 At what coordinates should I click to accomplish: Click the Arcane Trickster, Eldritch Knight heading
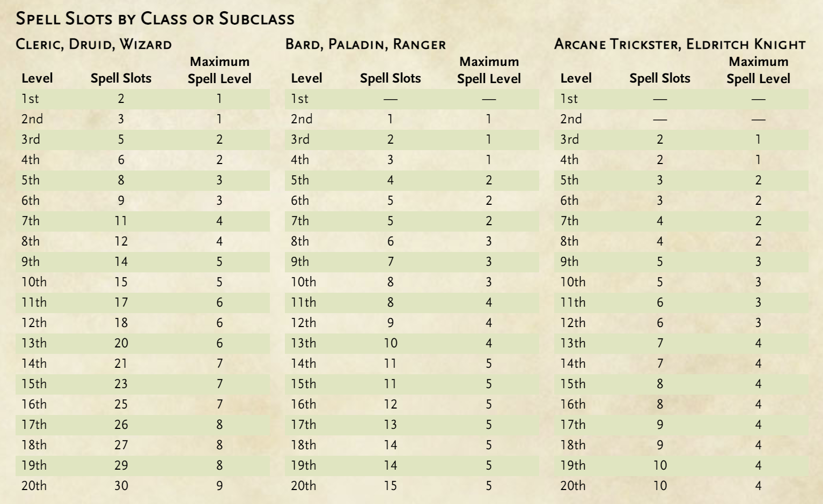coord(680,44)
